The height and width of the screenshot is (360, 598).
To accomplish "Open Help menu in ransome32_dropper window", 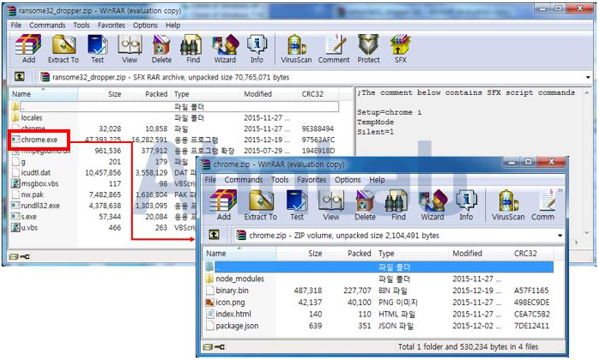I will coord(173,25).
